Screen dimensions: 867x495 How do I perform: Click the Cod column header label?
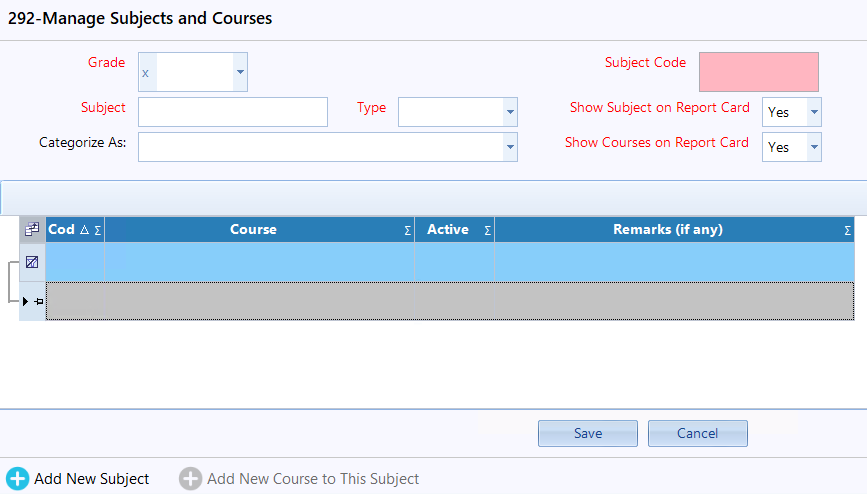[x=61, y=230]
